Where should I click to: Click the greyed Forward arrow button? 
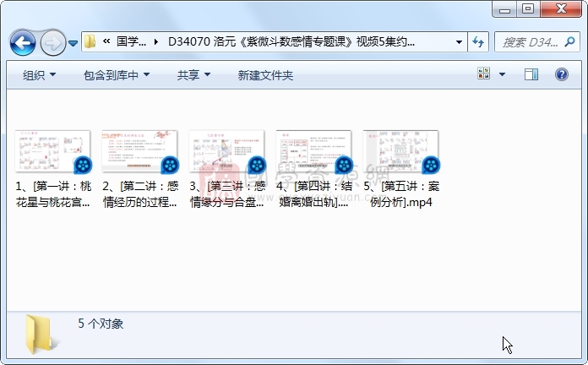tap(52, 43)
